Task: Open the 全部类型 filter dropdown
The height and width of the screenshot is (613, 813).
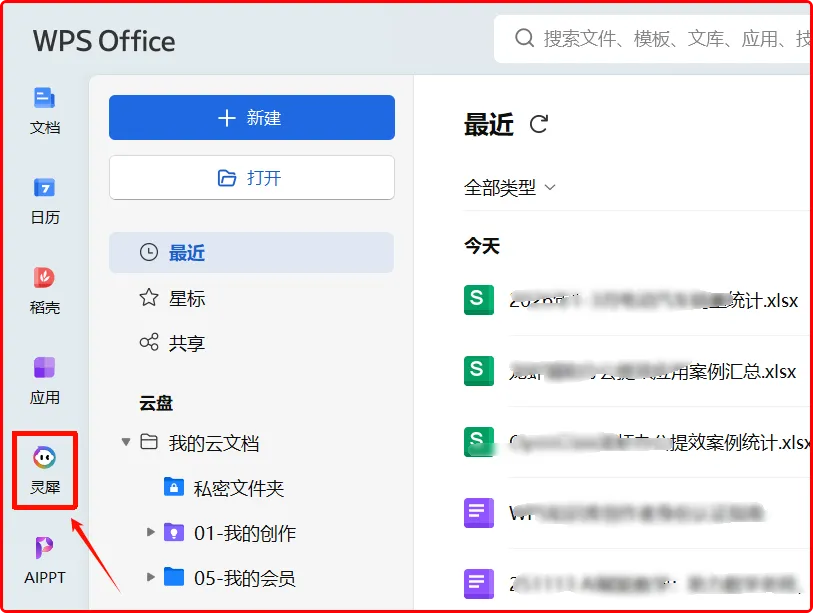Action: 510,188
